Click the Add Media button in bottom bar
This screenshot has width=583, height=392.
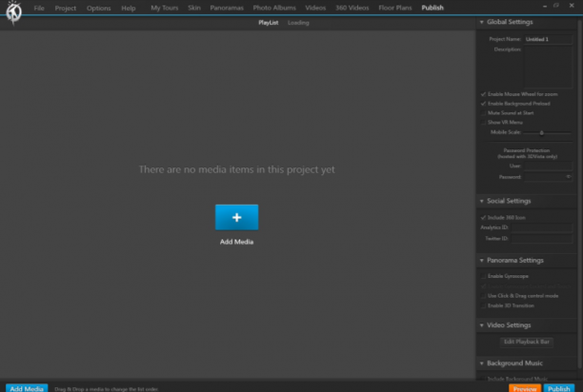tap(27, 388)
